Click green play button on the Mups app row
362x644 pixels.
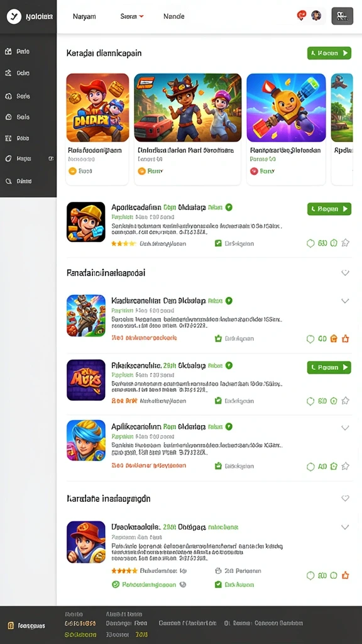pyautogui.click(x=329, y=367)
